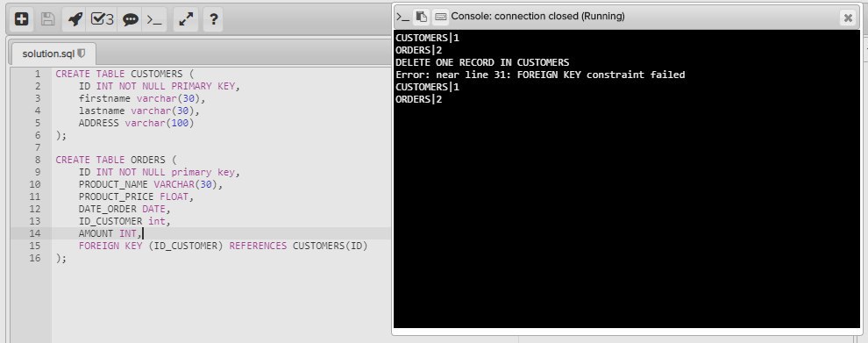Image resolution: width=868 pixels, height=343 pixels.
Task: Click 'DELETE ONE RECORD IN CUSTOMERS' console line
Action: point(482,62)
